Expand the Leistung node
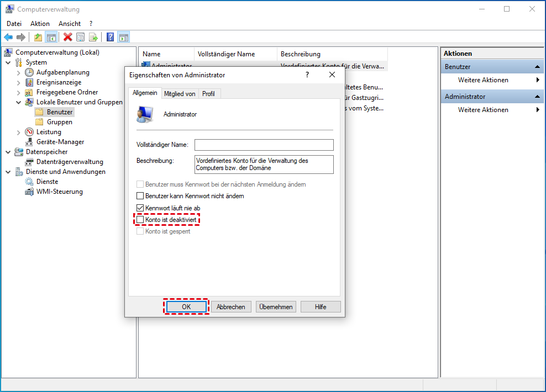Viewport: 546px width, 392px height. [x=18, y=133]
